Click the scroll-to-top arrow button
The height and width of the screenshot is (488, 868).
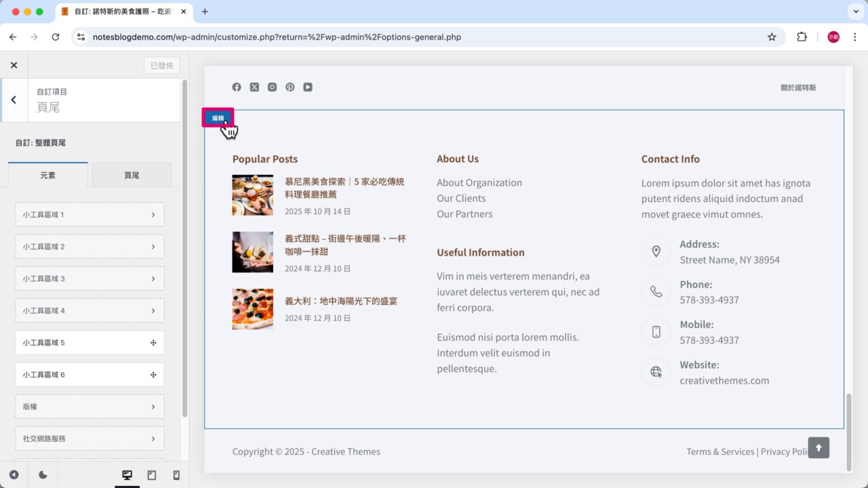pos(818,447)
